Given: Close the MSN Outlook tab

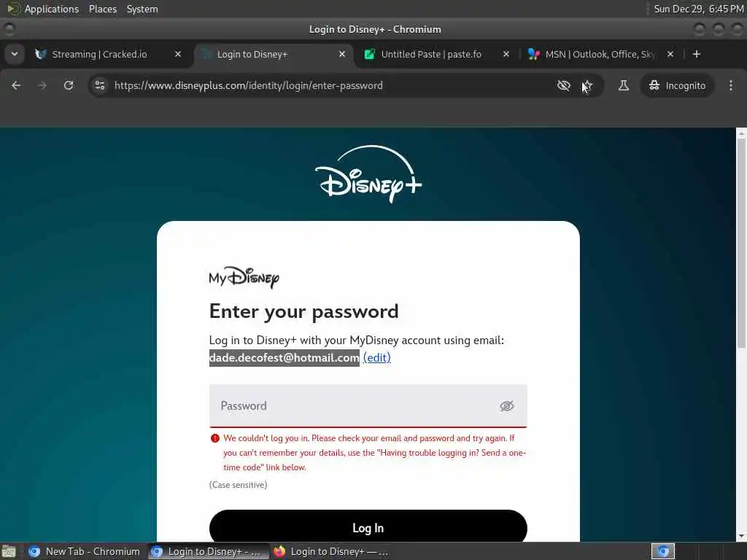Looking at the screenshot, I should (x=670, y=54).
